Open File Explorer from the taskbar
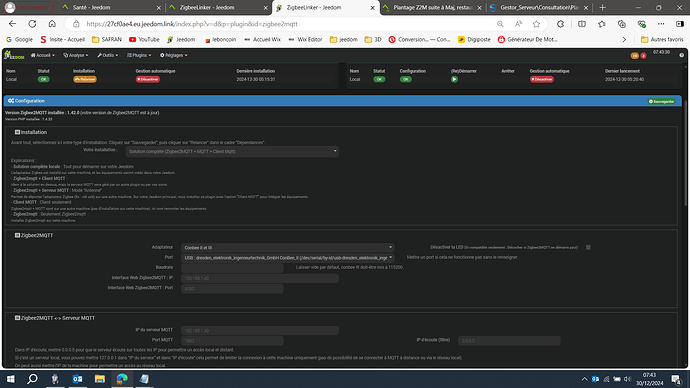This screenshot has width=690, height=388. pos(100,379)
